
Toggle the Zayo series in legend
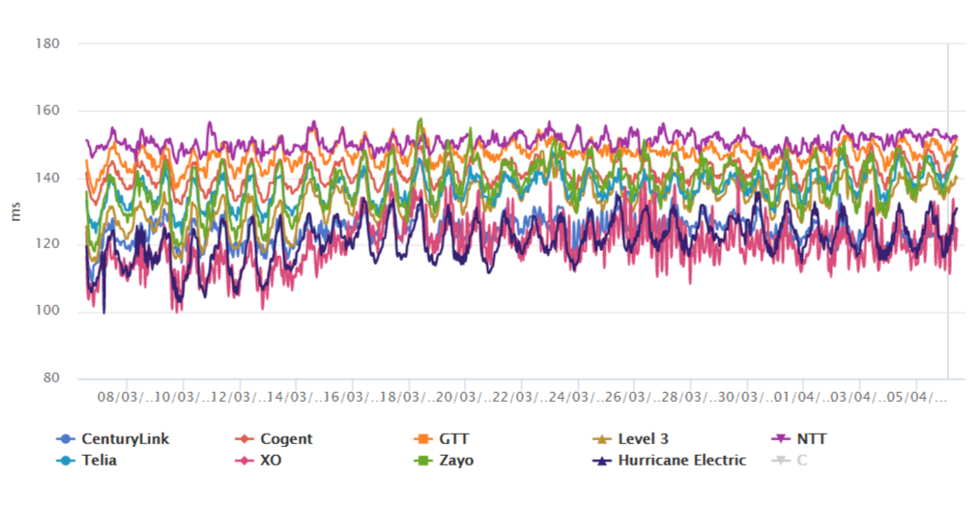pyautogui.click(x=444, y=461)
